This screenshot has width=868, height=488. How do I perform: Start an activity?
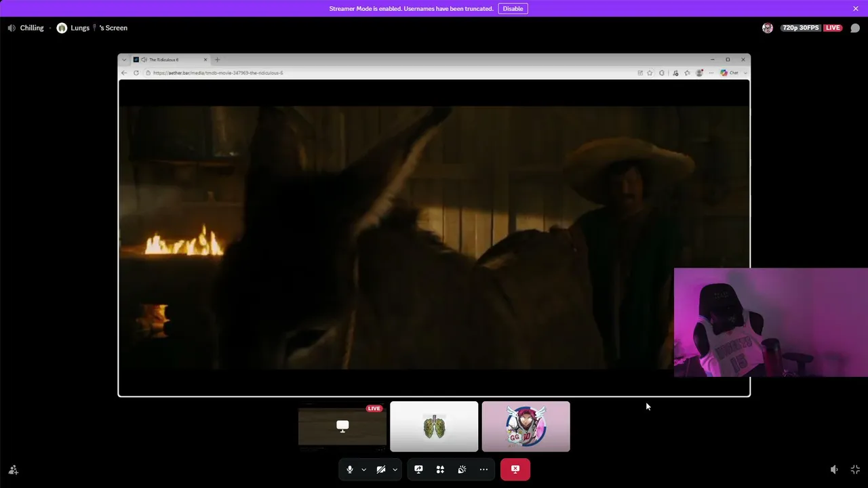(x=440, y=469)
